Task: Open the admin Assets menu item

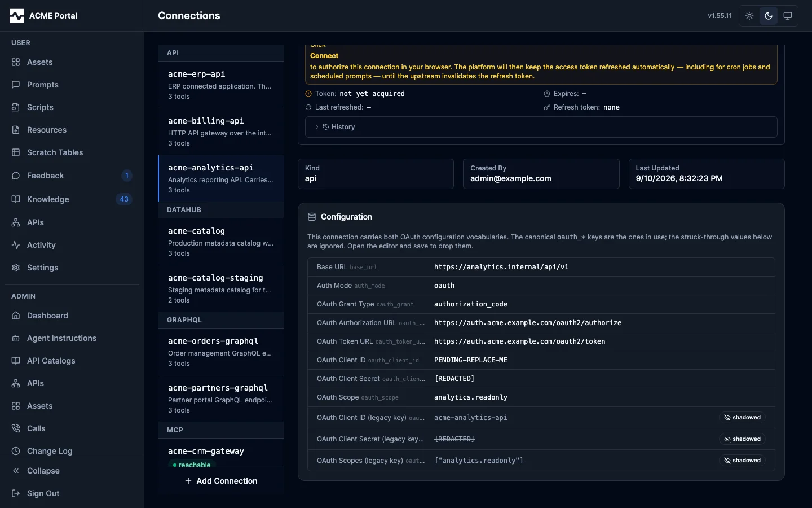Action: [72, 406]
